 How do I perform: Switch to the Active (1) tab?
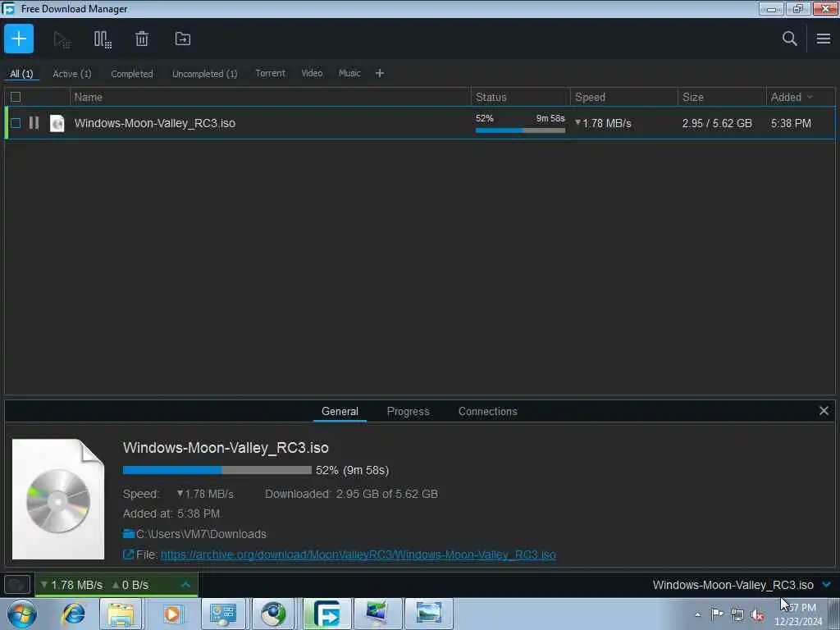click(x=72, y=74)
